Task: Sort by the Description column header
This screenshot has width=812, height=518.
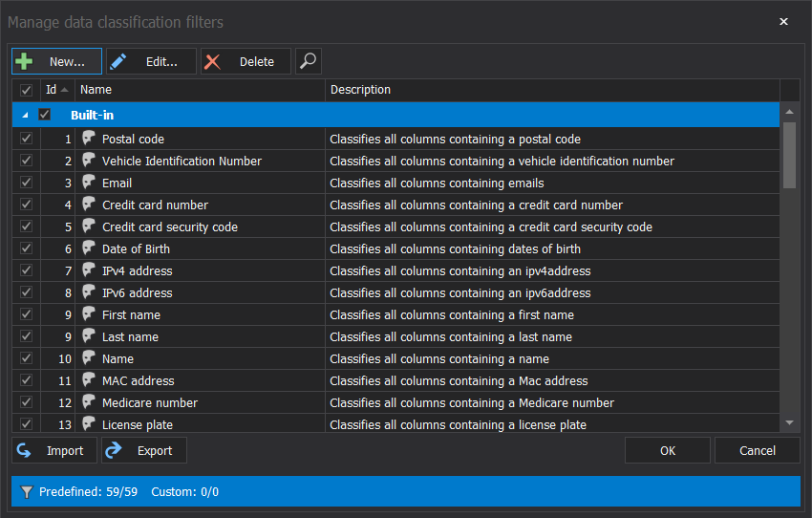Action: [552, 90]
